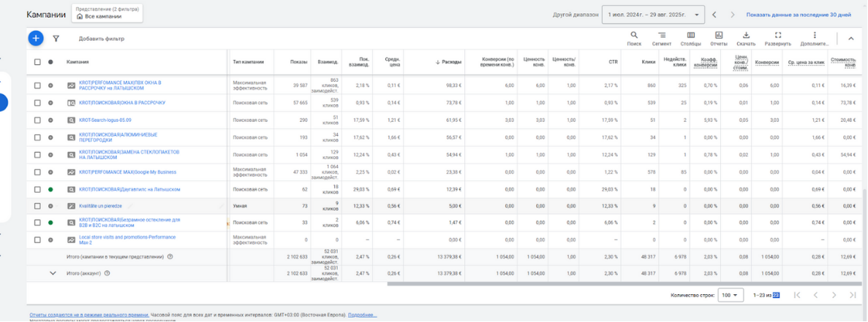
Task: Open the Сегмент segment tool
Action: point(661,38)
